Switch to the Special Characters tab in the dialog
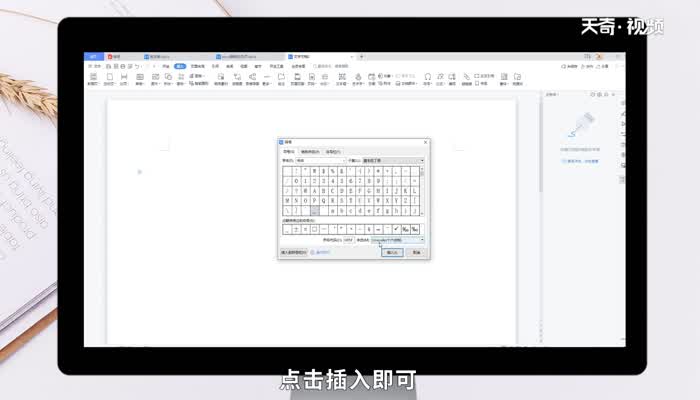The width and height of the screenshot is (700, 400). click(308, 151)
